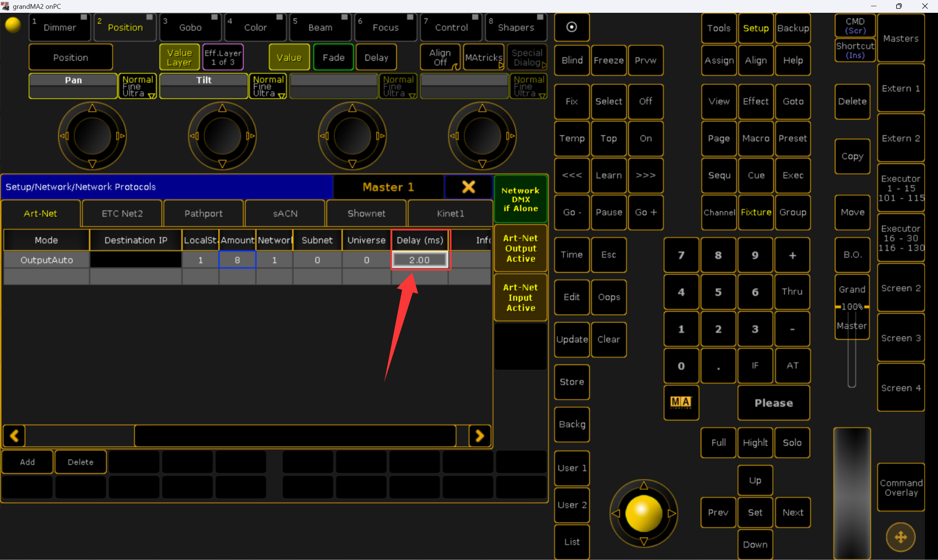Click the four-arrow move icon at bottom right

pyautogui.click(x=900, y=537)
